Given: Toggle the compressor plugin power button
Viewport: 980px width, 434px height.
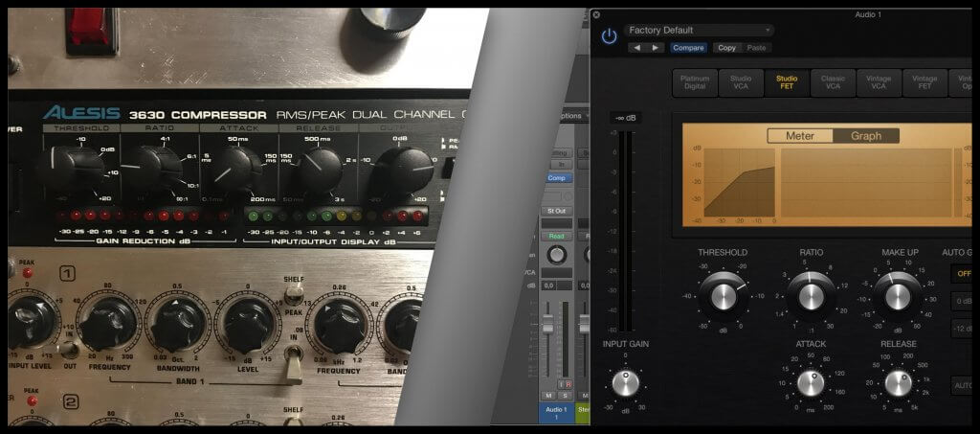Looking at the screenshot, I should pos(609,36).
